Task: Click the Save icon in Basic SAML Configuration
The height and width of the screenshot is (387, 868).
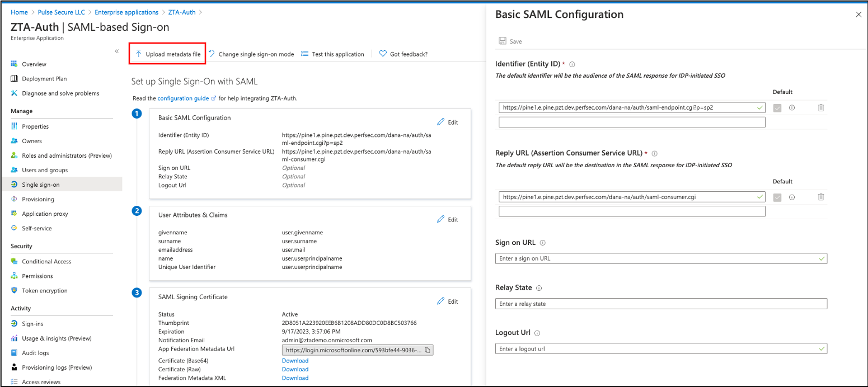Action: pos(503,40)
